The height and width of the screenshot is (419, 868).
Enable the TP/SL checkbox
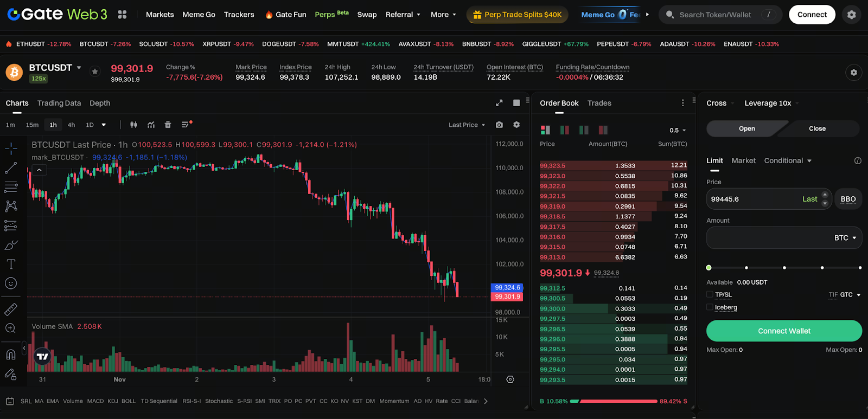pyautogui.click(x=710, y=294)
